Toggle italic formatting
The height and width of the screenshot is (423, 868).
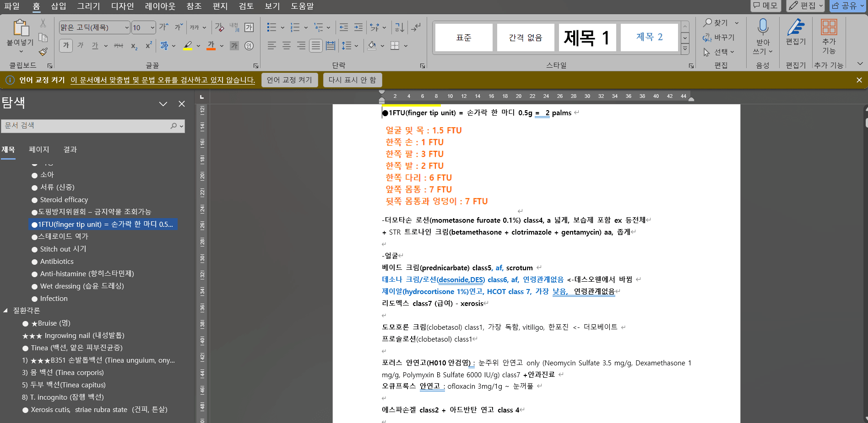tap(80, 45)
